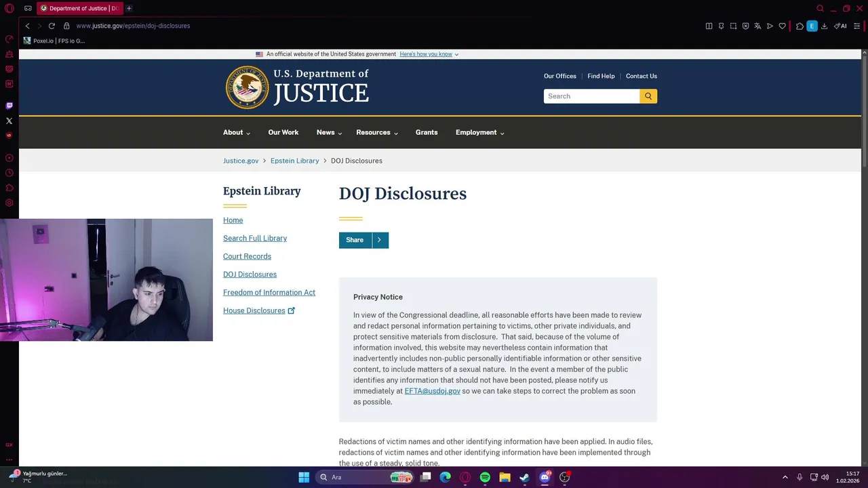Translate the page with translate icon
868x488 pixels.
[x=757, y=26]
